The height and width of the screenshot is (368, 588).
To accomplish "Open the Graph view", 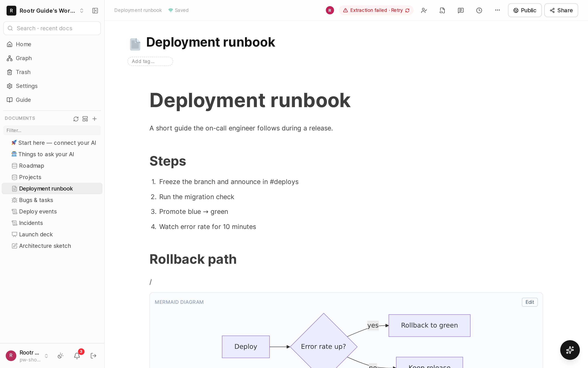I will [52, 58].
